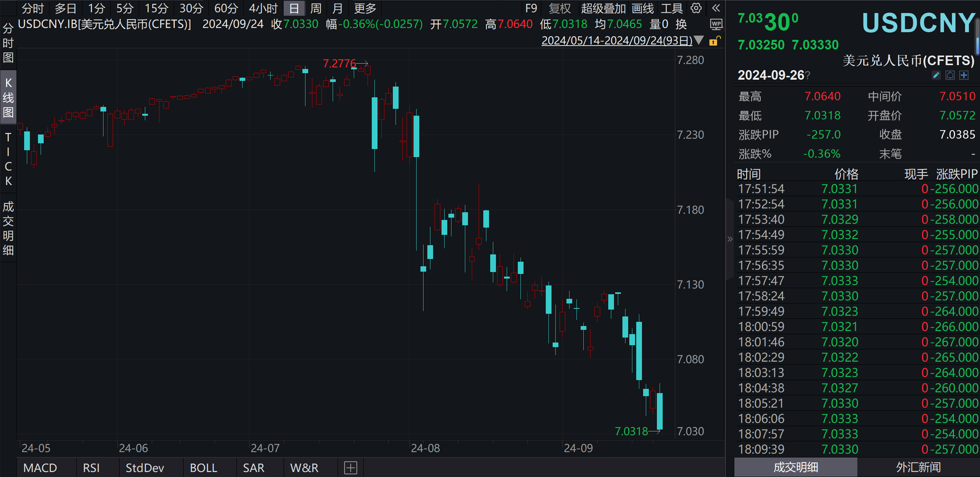Screen dimensions: 980x477
Task: Click the add indicator plus box
Action: pyautogui.click(x=350, y=468)
